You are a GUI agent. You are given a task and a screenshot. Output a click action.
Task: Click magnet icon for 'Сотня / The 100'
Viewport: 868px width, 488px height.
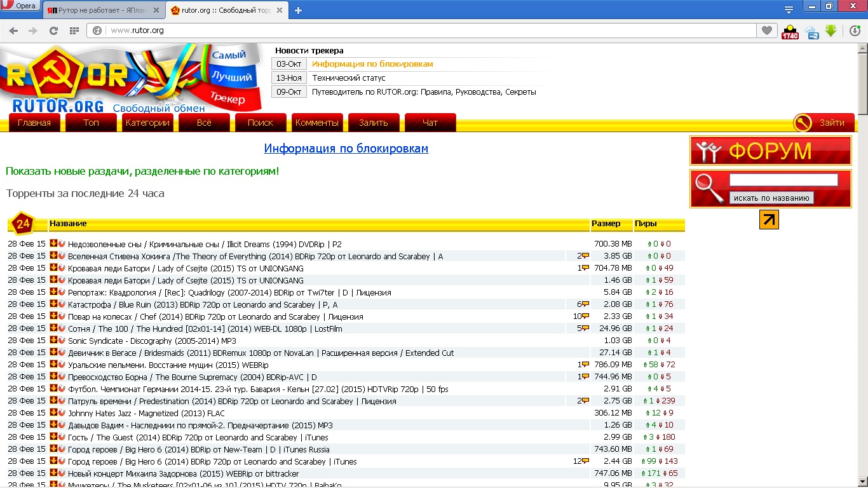coord(62,328)
